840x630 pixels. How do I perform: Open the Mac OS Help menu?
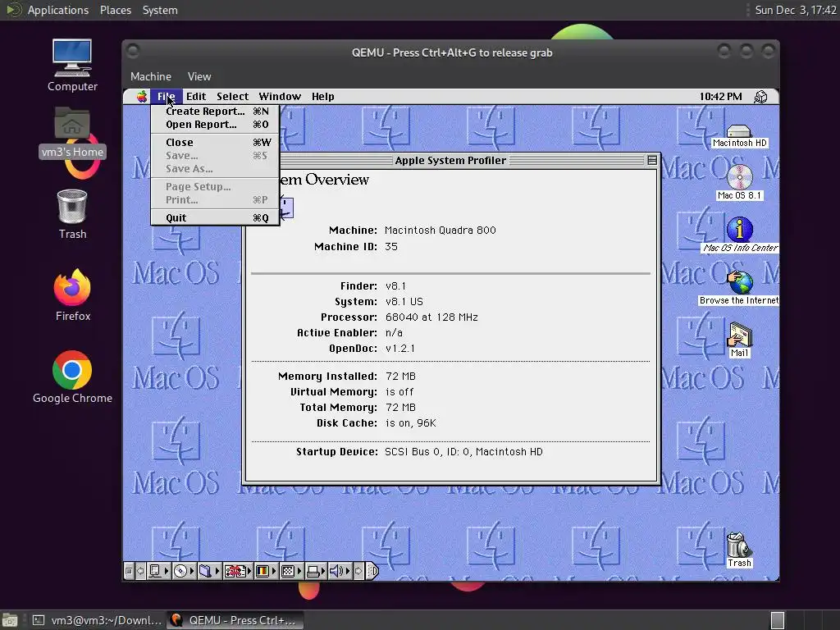tap(323, 97)
